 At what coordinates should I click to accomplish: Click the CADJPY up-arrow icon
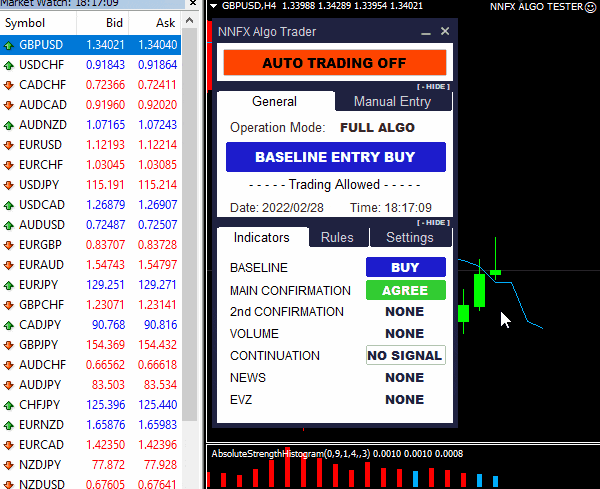click(8, 325)
